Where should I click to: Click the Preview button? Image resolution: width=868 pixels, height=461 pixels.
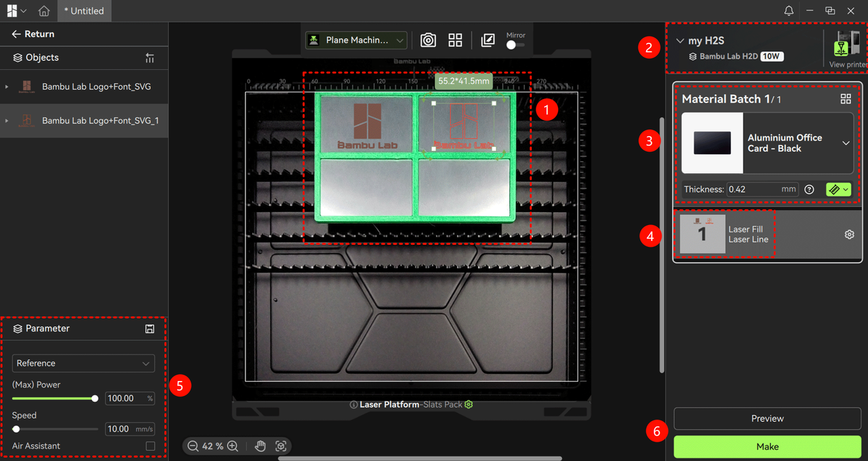click(767, 419)
